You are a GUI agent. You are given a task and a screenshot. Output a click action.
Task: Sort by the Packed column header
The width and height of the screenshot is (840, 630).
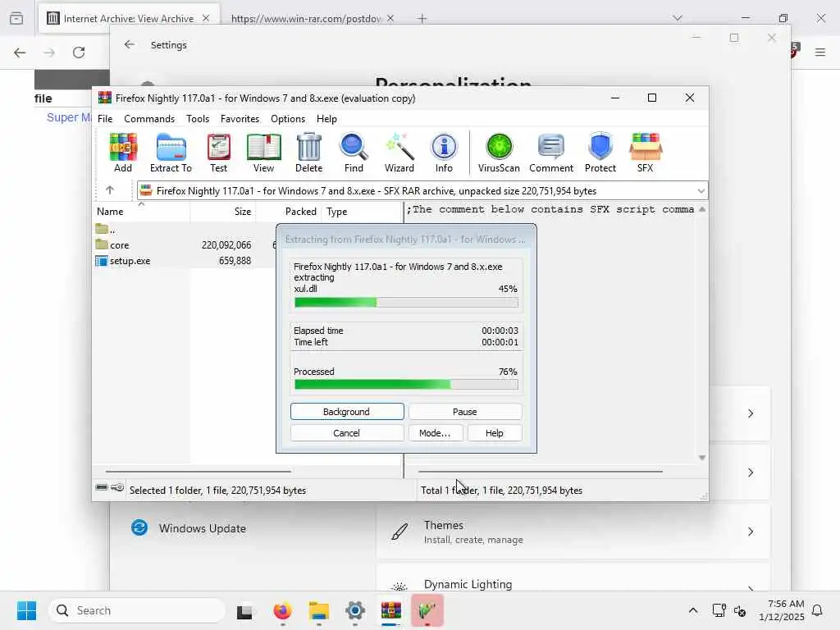288,212
